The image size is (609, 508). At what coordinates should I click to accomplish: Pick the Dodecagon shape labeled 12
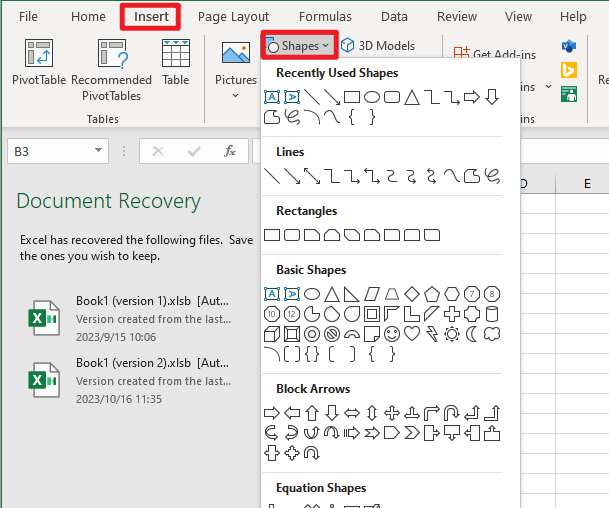[292, 314]
